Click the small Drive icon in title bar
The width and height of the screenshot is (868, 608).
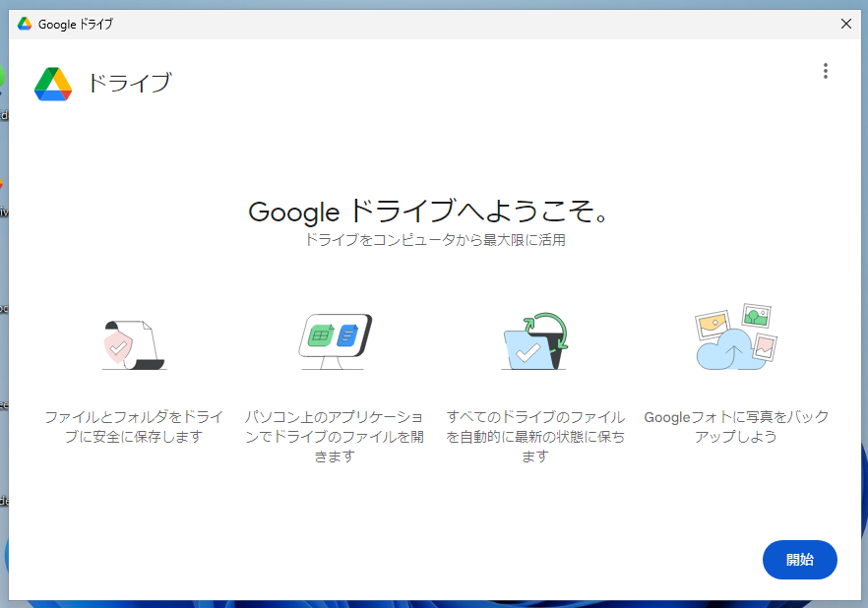pyautogui.click(x=25, y=24)
